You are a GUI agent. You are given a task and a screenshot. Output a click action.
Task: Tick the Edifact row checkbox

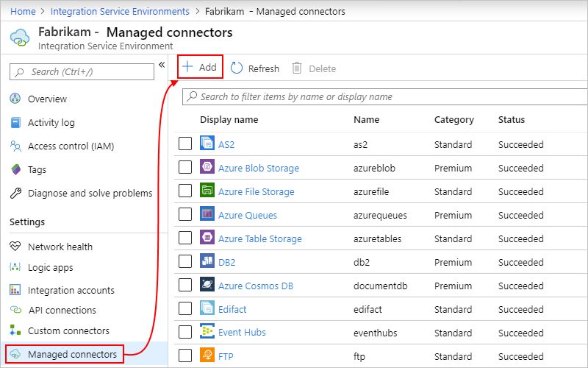click(185, 309)
